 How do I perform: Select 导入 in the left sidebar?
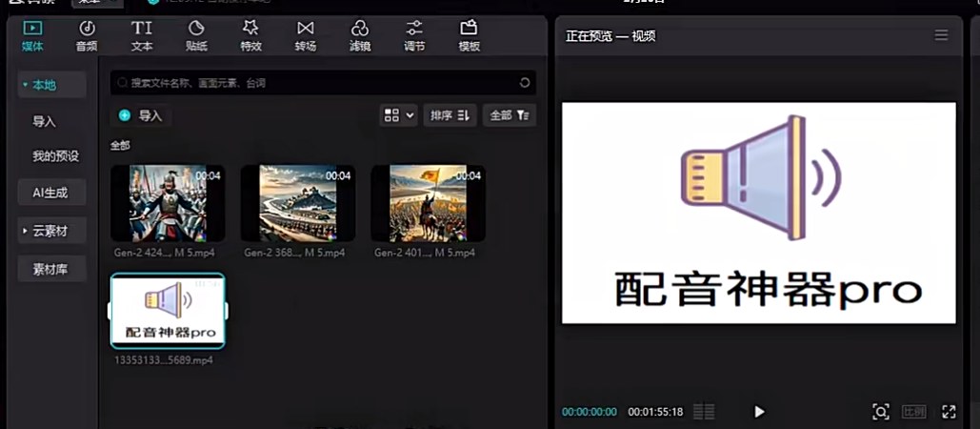click(x=45, y=121)
